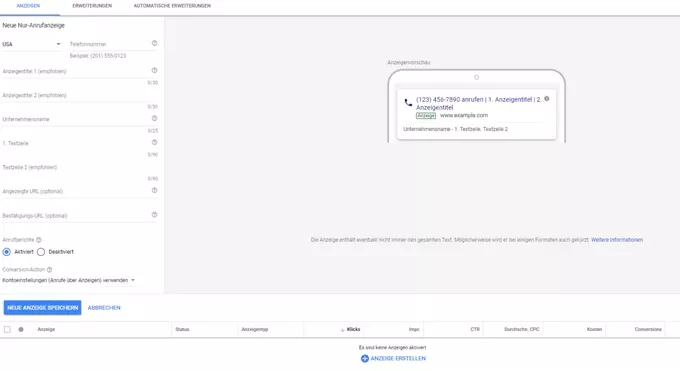
Task: Select the Aktiviert radio button
Action: (7, 252)
